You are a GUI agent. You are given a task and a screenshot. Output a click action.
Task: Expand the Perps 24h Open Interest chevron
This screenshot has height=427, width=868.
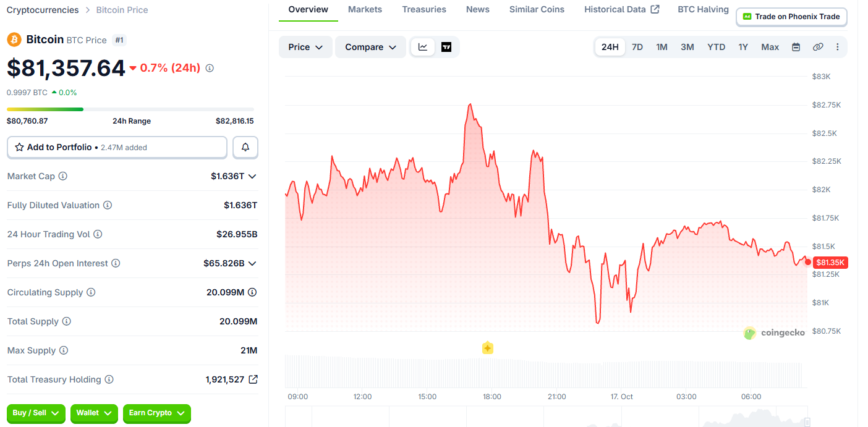(252, 263)
